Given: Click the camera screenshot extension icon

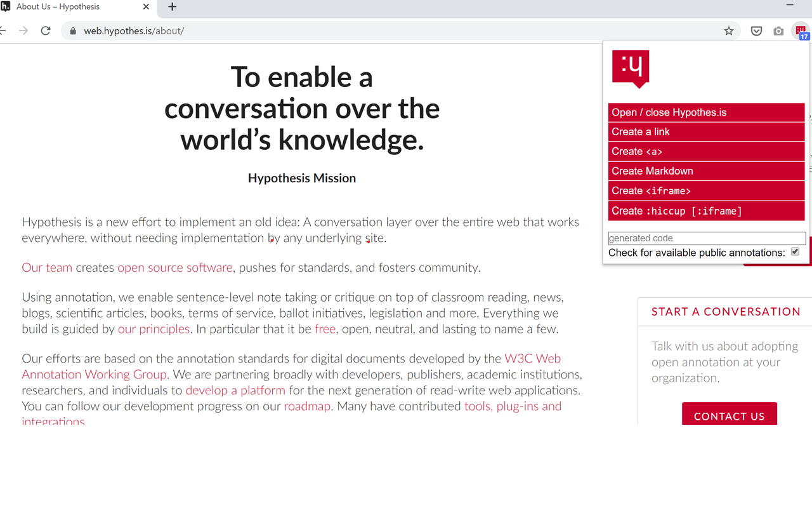Looking at the screenshot, I should tap(778, 31).
